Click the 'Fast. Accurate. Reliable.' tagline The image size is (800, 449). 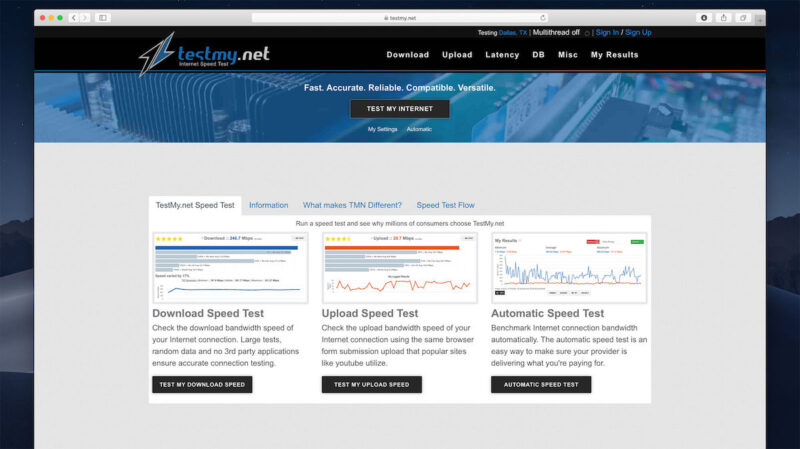click(x=399, y=88)
